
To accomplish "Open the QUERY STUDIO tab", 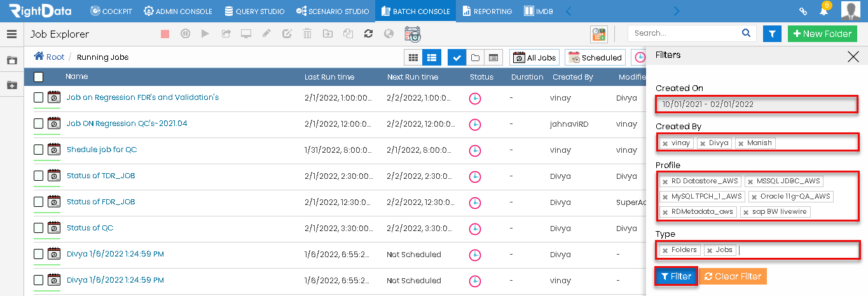I will pos(254,11).
